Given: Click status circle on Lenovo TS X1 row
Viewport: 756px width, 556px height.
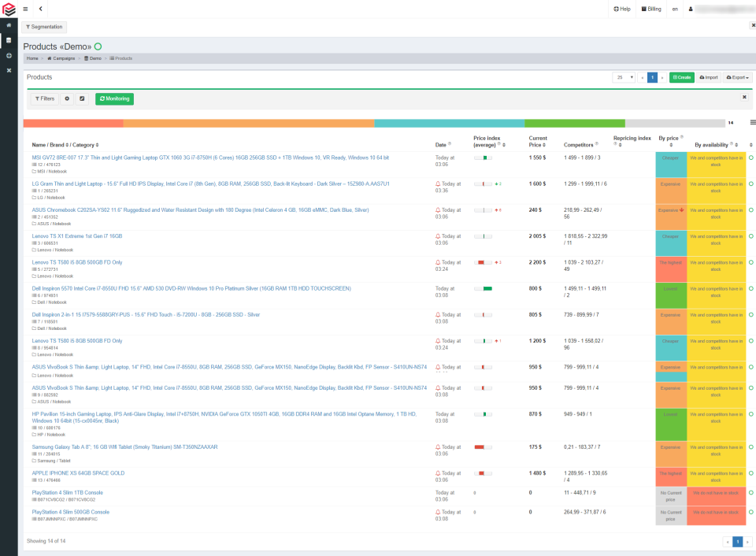Looking at the screenshot, I should pyautogui.click(x=750, y=236).
